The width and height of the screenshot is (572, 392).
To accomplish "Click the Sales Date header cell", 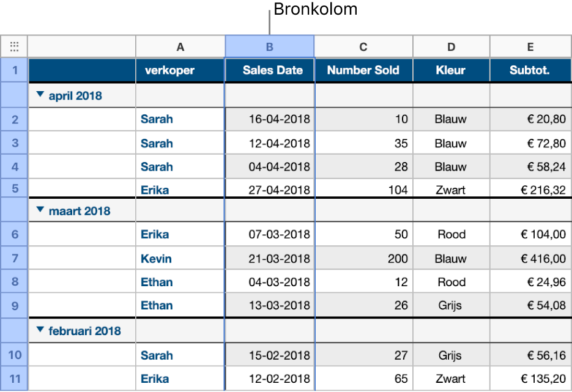I will tap(269, 70).
